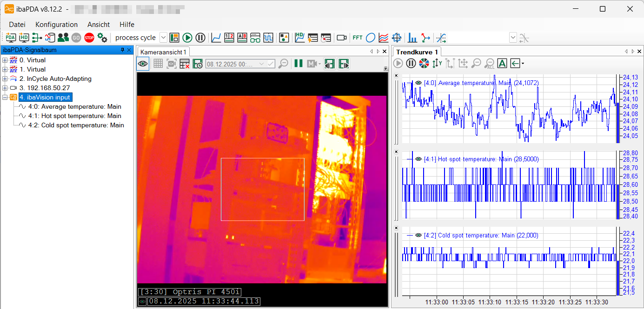Click the grid icon in Kameraansicht toolbar
644x309 pixels.
[158, 64]
